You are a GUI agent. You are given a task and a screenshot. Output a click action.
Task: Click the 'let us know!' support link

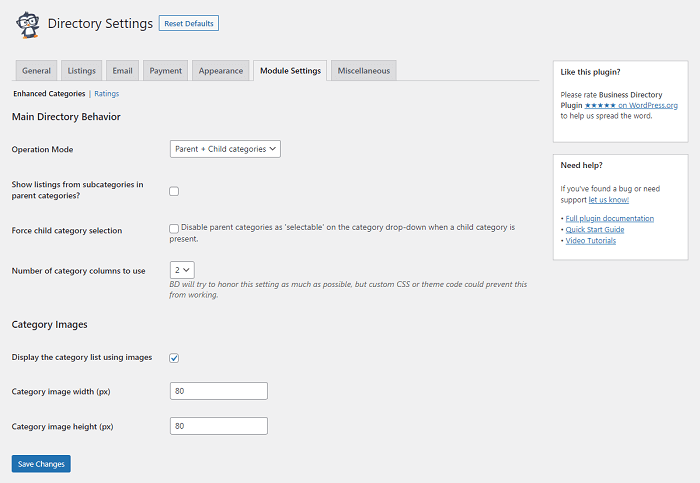click(x=608, y=200)
